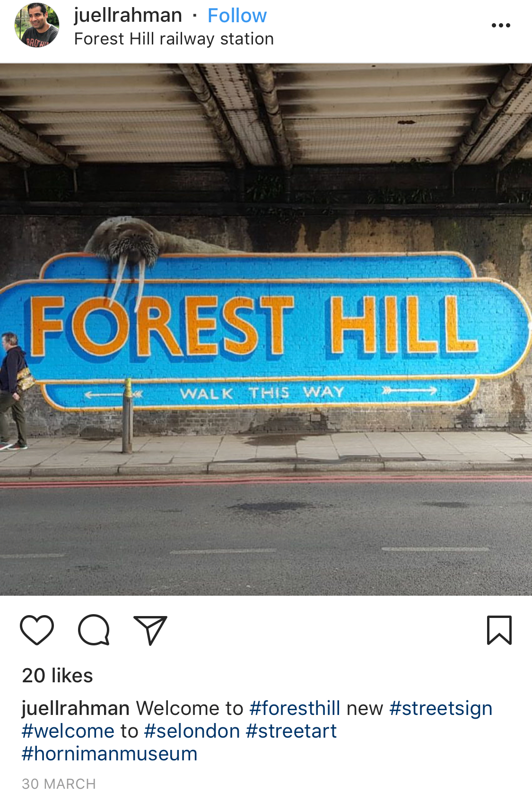
Task: Follow juellrahman
Action: (237, 16)
